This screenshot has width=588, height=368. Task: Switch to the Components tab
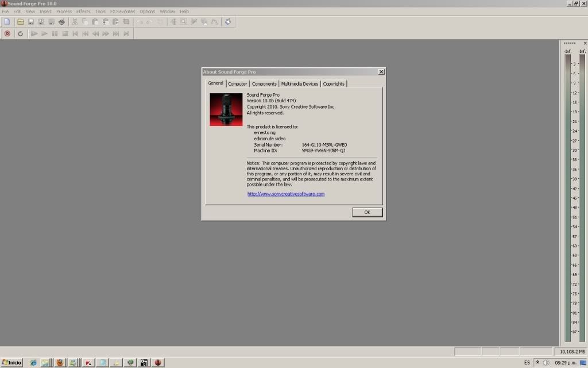click(264, 84)
